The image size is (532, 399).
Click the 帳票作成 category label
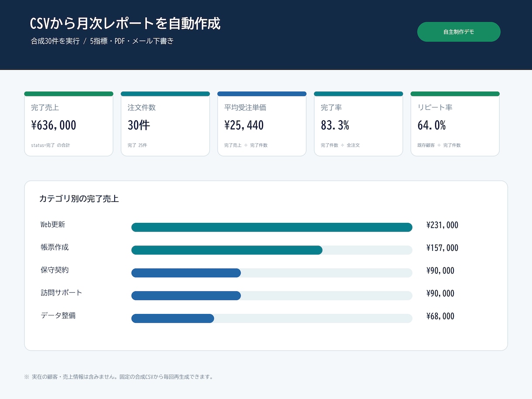click(55, 247)
